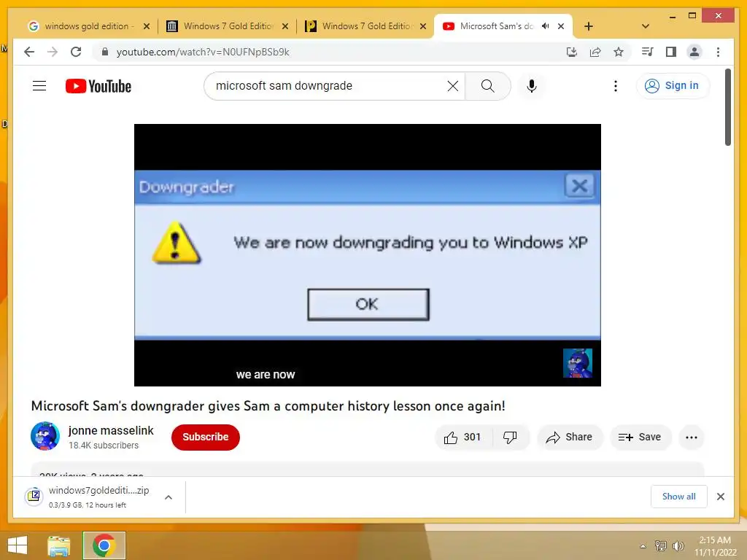Open the Chrome three-dot menu
The image size is (747, 560).
pyautogui.click(x=718, y=52)
